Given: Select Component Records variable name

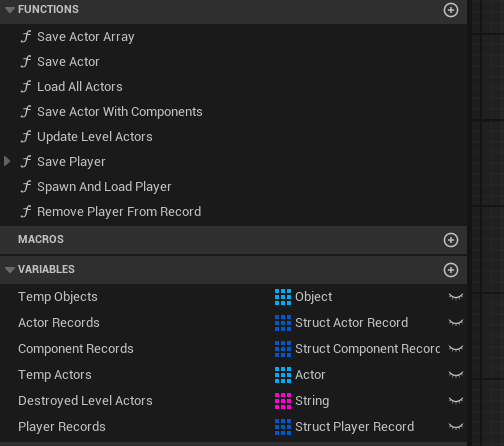Looking at the screenshot, I should (x=76, y=349).
